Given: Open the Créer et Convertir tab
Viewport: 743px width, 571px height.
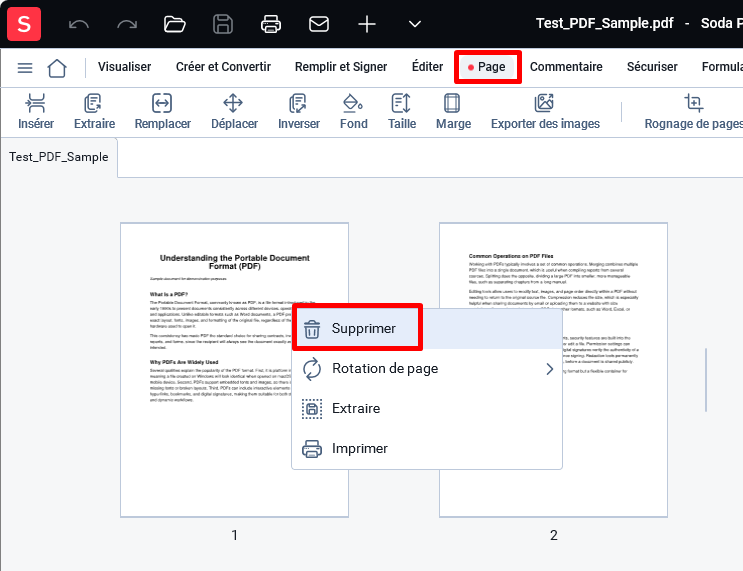Looking at the screenshot, I should (x=223, y=67).
